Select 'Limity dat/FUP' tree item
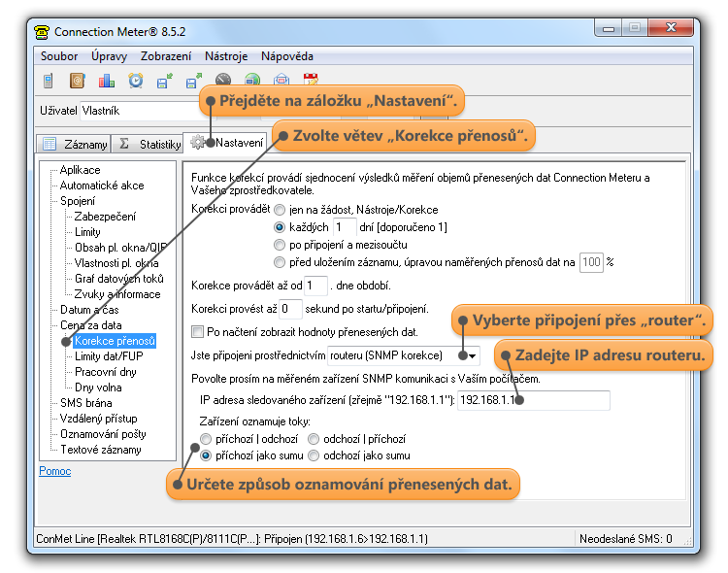 point(109,356)
